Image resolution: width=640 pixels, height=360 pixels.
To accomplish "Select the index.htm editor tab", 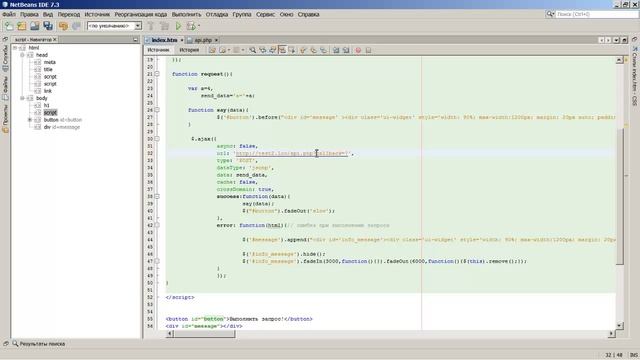I will (164, 40).
